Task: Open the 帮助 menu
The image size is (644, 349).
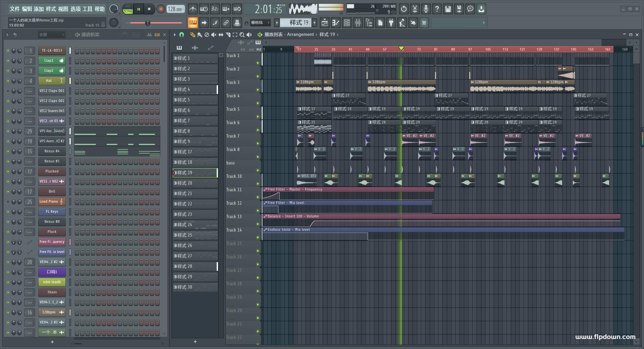Action: pyautogui.click(x=100, y=9)
